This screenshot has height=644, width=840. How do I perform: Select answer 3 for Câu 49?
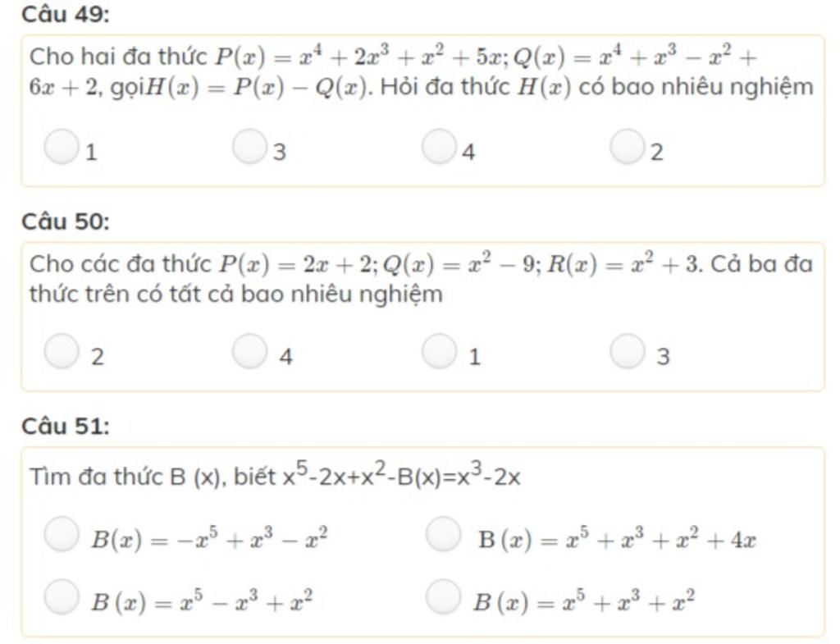click(x=249, y=148)
